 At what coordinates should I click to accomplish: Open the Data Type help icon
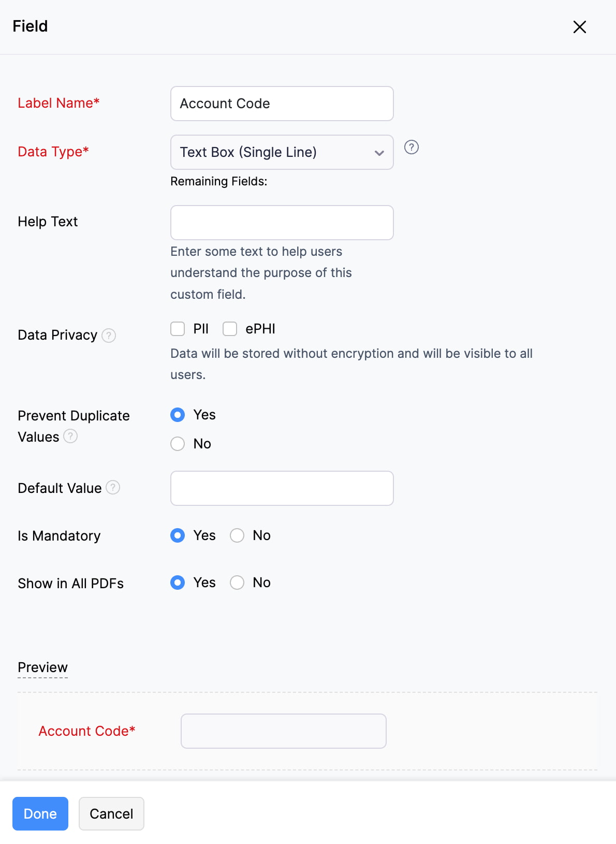(x=412, y=148)
